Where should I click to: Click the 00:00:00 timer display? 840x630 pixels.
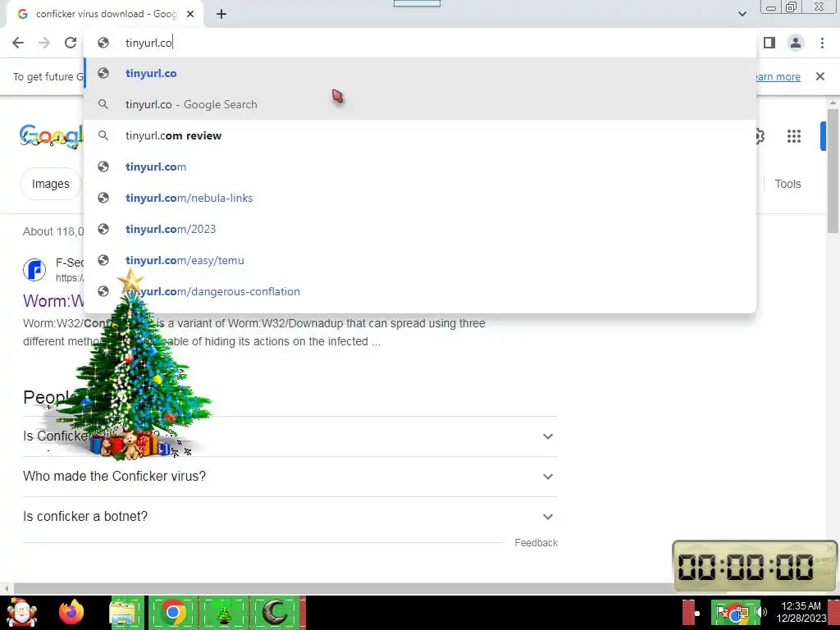(746, 567)
